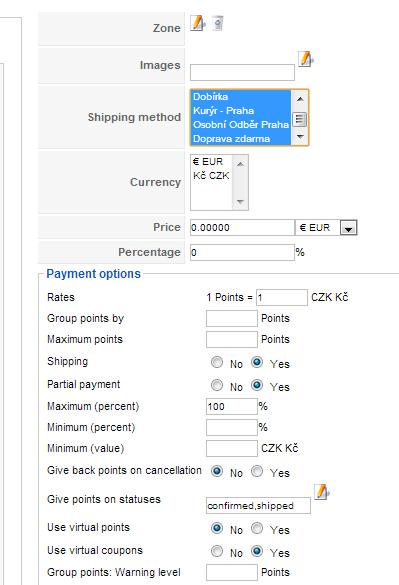Click down arrow of Shipping method list
This screenshot has height=585, width=399.
300,137
